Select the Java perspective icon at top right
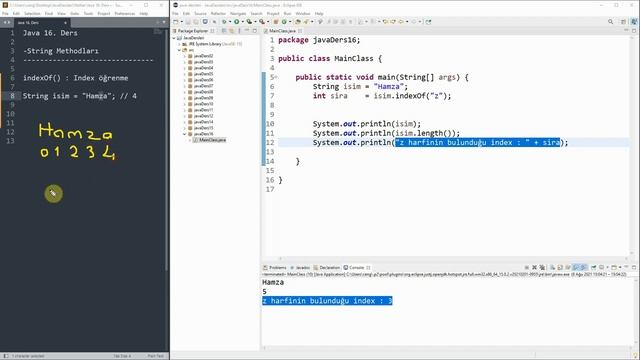Screen dimensions: 640x360 coord(634,22)
